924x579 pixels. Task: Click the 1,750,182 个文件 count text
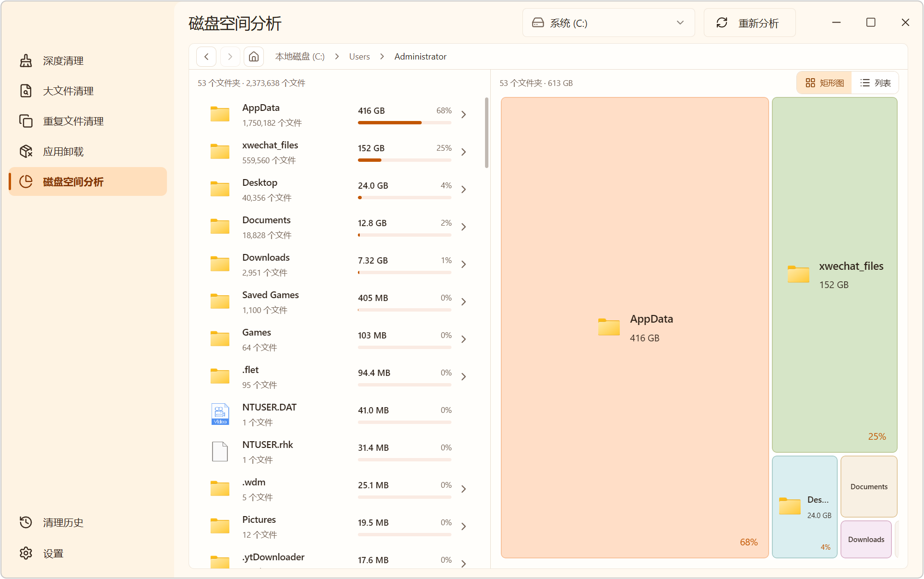click(272, 123)
